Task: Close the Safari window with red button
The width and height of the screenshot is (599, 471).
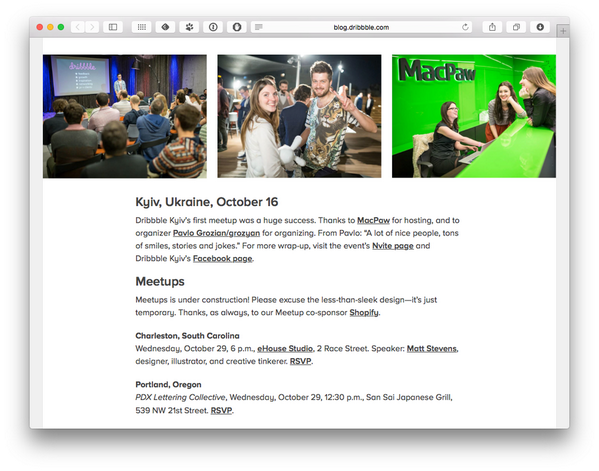Action: 39,27
